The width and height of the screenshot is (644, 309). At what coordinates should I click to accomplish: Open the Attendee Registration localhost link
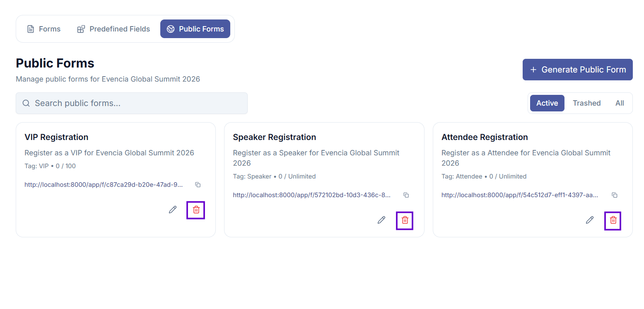[520, 195]
